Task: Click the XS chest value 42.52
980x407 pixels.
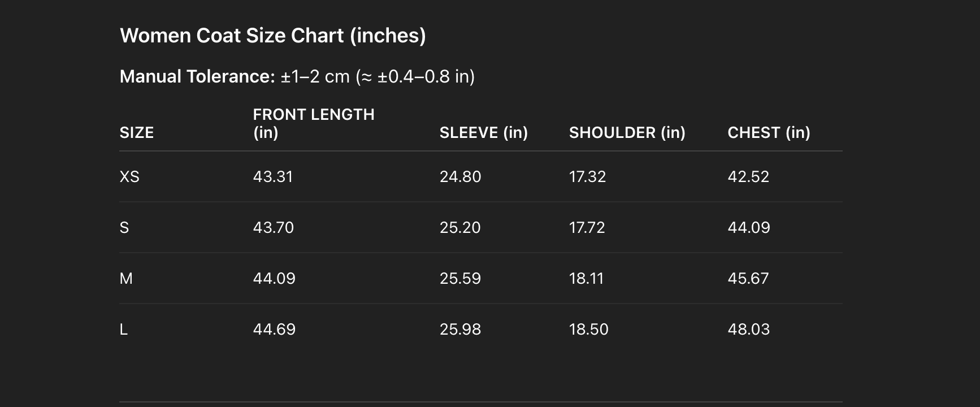Action: pyautogui.click(x=748, y=177)
